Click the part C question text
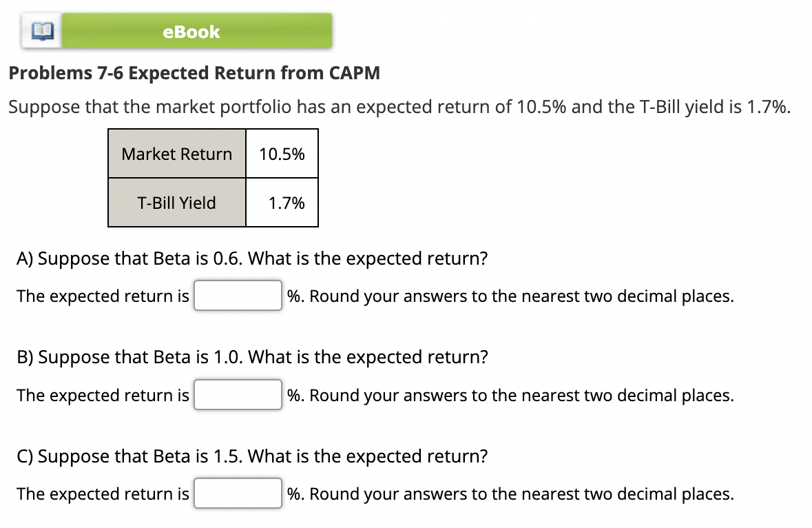The image size is (812, 528). [252, 456]
